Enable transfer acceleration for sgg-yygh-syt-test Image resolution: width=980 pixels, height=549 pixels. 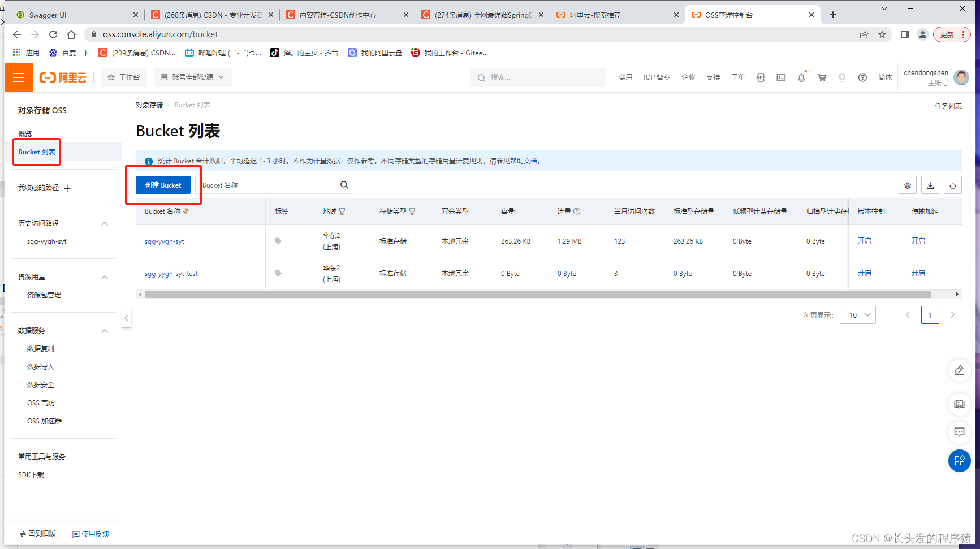pyautogui.click(x=918, y=273)
